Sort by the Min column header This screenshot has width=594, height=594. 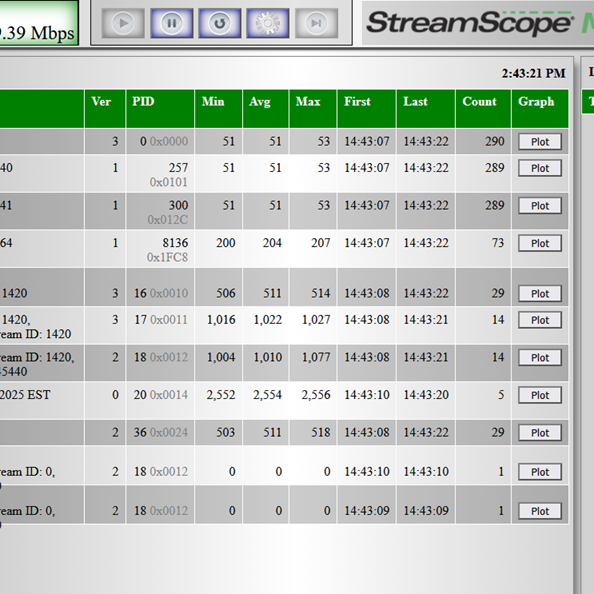(219, 109)
